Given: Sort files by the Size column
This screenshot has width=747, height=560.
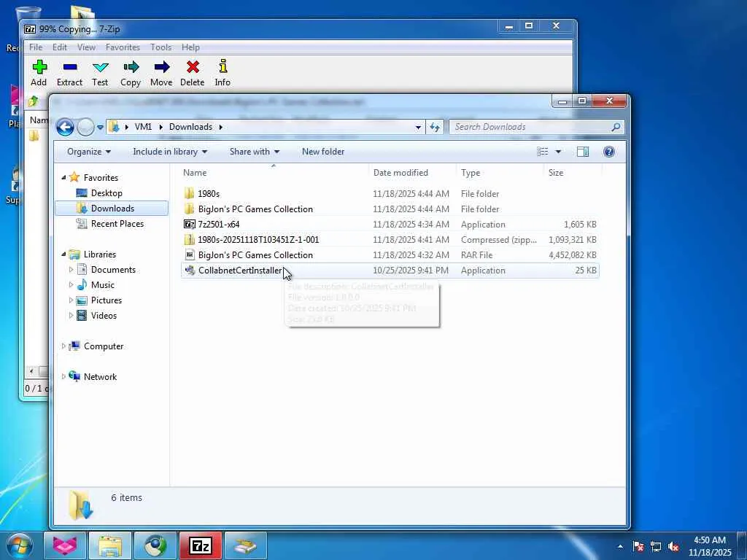Looking at the screenshot, I should click(572, 172).
